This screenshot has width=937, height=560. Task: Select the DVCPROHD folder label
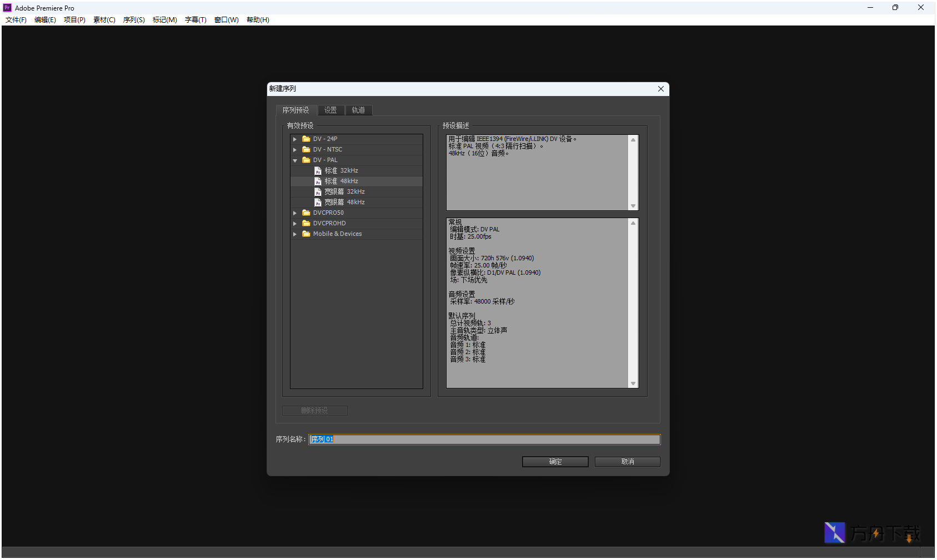(x=329, y=224)
